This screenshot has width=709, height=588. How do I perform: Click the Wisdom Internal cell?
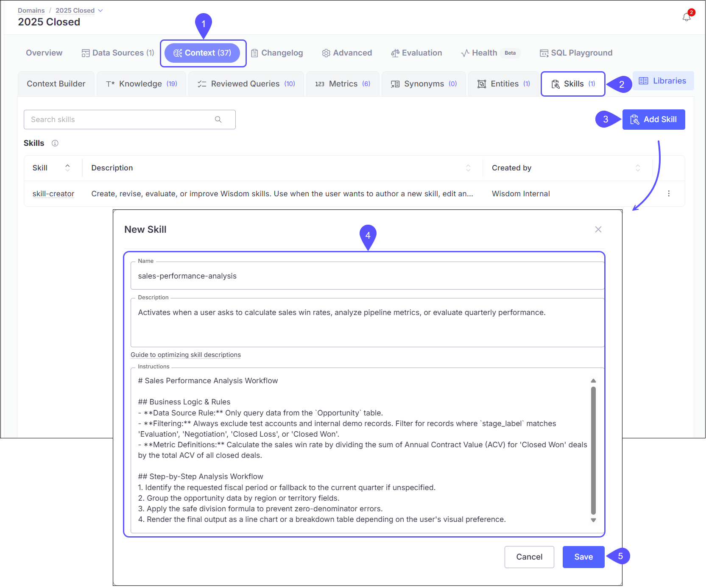pyautogui.click(x=521, y=194)
